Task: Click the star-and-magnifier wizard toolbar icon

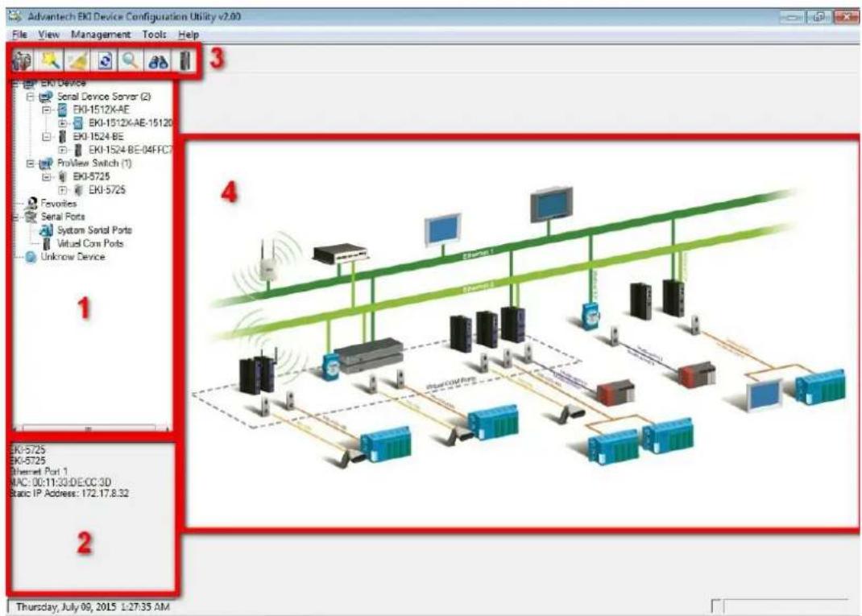Action: point(51,60)
